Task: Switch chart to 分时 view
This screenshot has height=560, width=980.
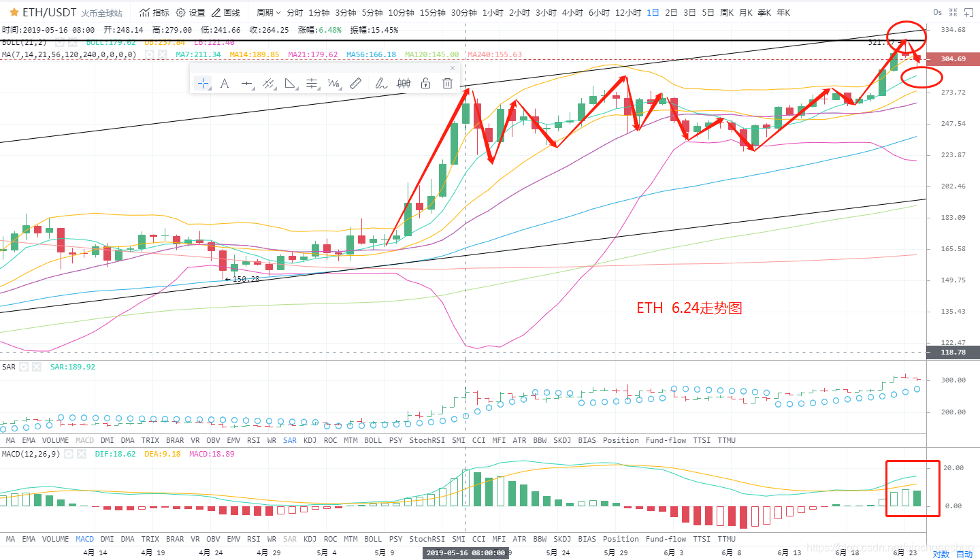Action: coord(295,12)
